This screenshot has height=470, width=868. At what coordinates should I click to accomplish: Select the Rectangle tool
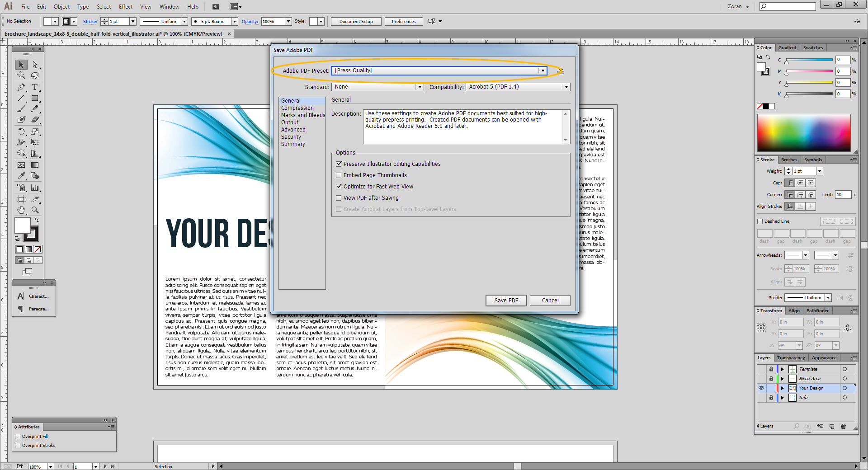tap(36, 99)
